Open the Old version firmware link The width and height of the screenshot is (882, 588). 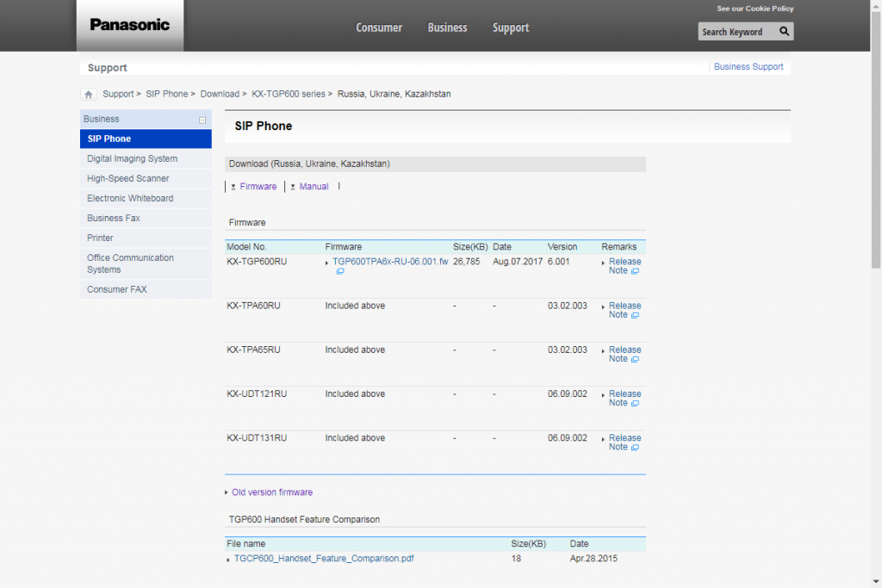tap(272, 492)
